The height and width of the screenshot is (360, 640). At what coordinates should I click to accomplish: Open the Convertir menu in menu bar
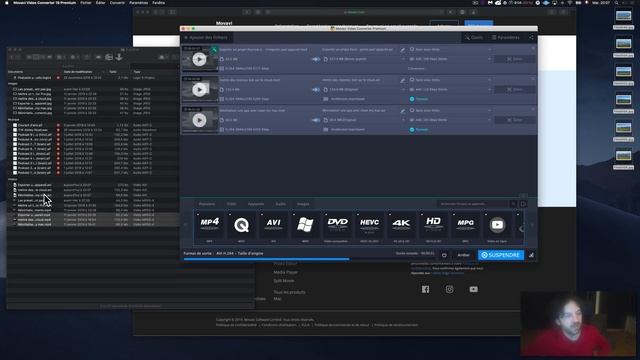(x=117, y=3)
